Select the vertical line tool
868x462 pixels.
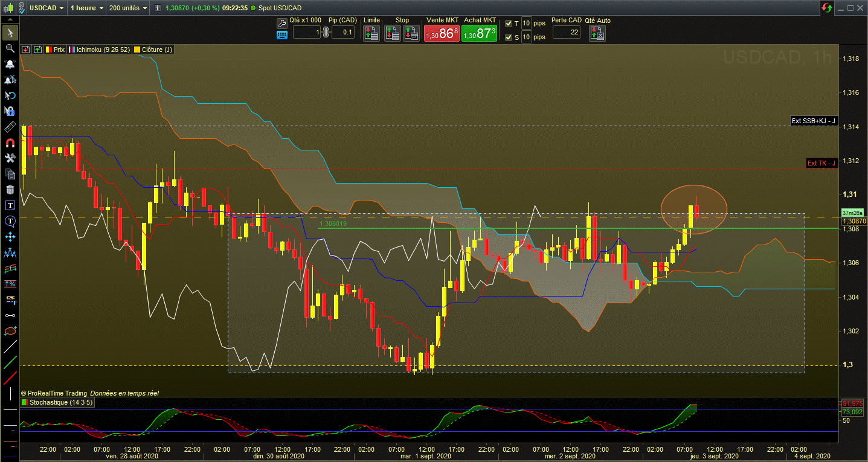click(10, 394)
